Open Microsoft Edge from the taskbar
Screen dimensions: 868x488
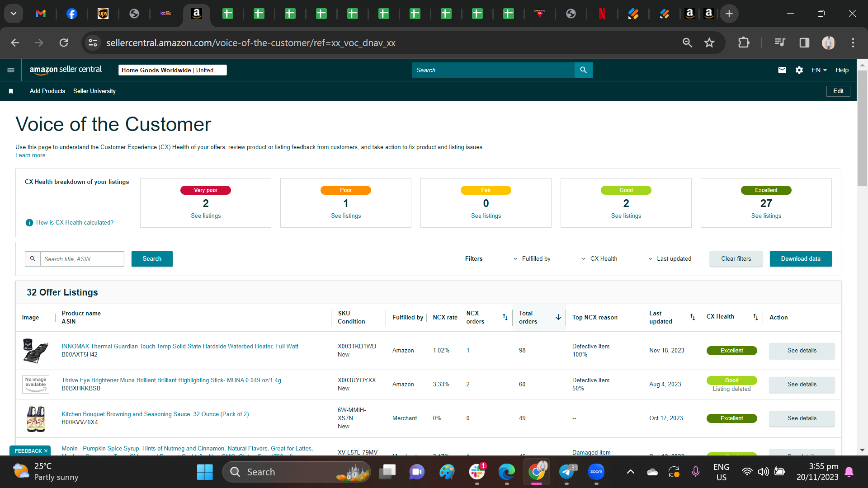(507, 472)
